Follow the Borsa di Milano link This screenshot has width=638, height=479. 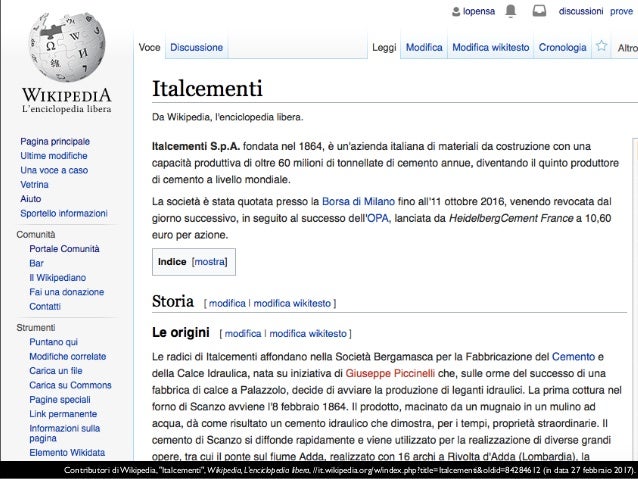click(x=358, y=201)
